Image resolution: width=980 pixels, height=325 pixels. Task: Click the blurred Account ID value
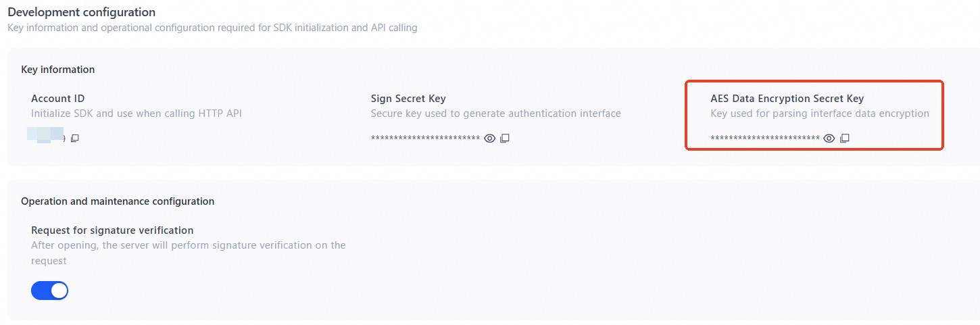(46, 134)
